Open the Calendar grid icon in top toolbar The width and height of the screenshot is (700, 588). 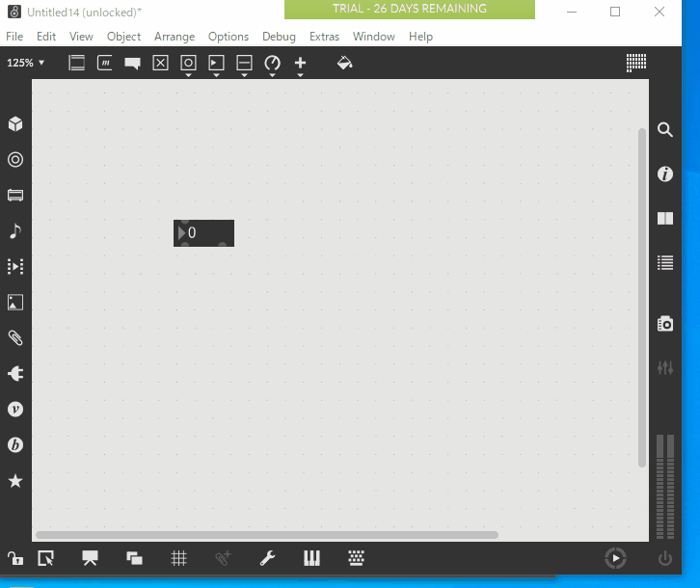click(636, 63)
